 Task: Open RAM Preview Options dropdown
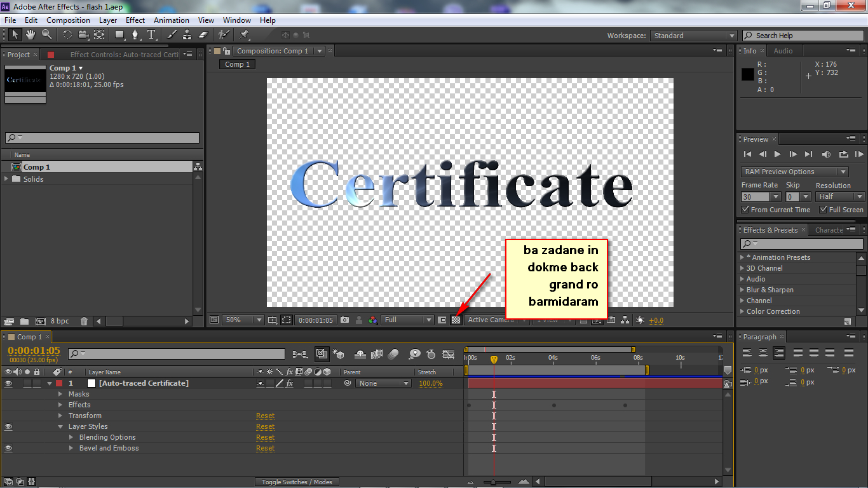pyautogui.click(x=794, y=172)
